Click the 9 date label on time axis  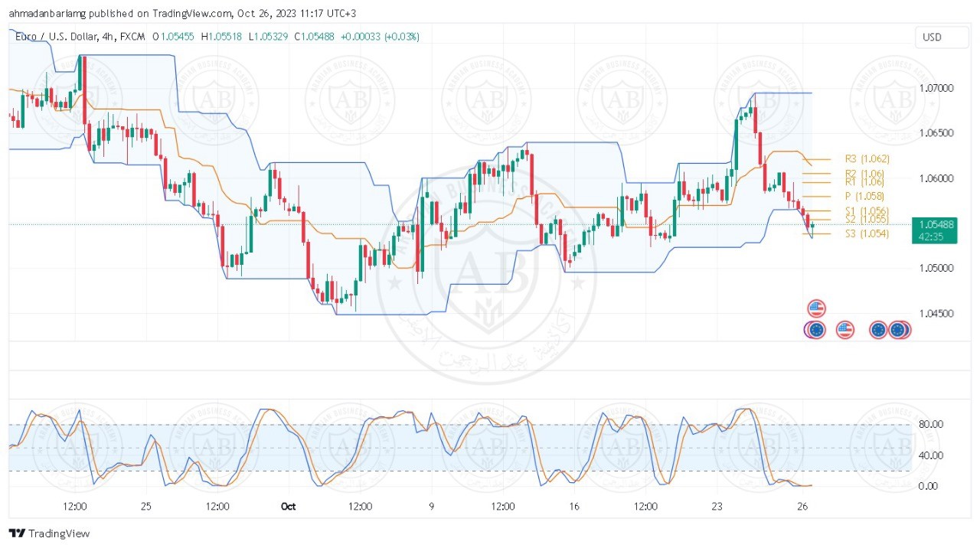(x=432, y=507)
